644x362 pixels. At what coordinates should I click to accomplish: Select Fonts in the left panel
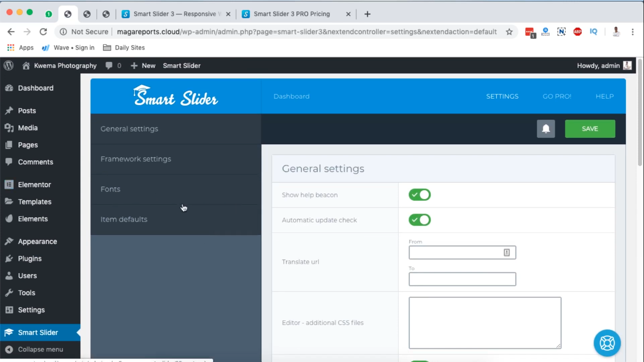pyautogui.click(x=176, y=189)
